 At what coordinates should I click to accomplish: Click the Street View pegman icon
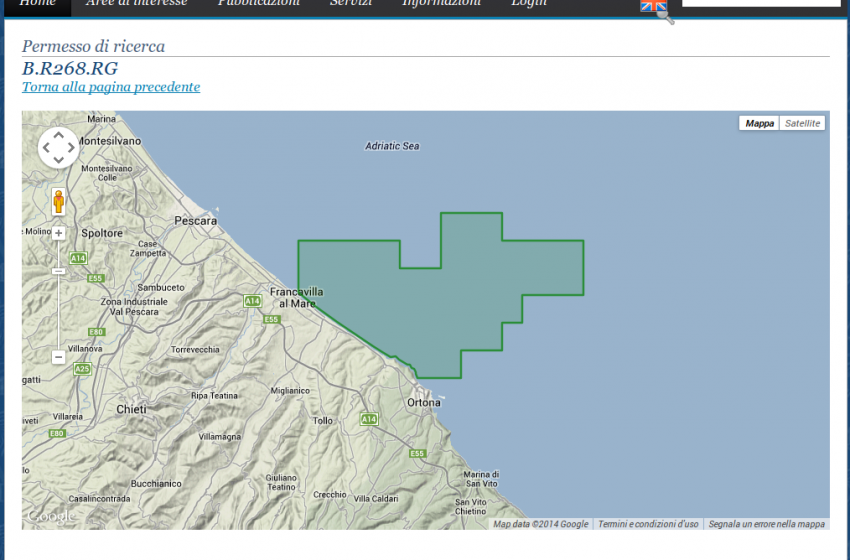coord(58,201)
